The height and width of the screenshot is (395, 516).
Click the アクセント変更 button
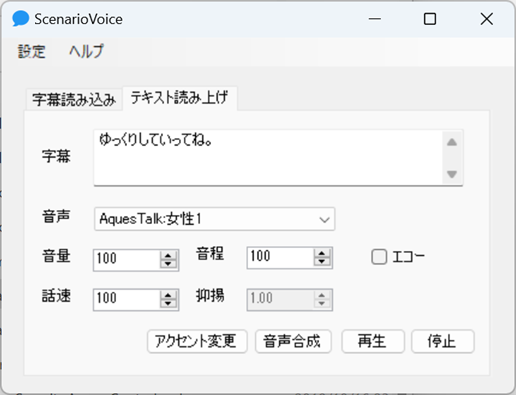pos(197,341)
